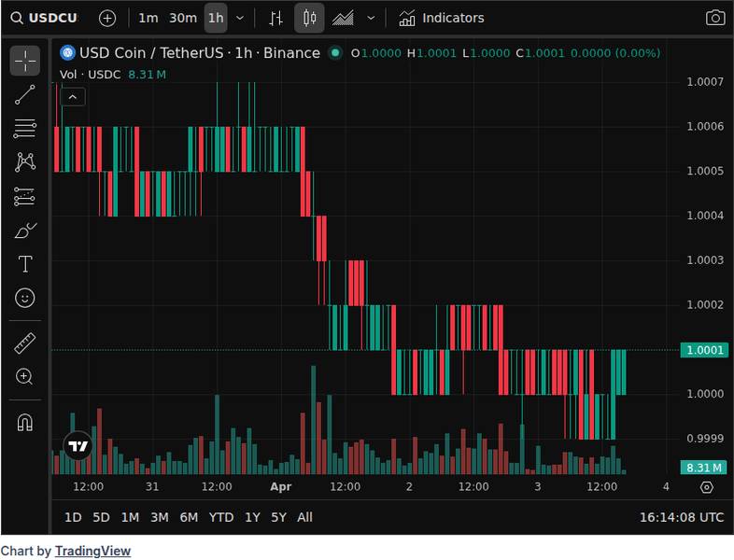Select the bars chart style
Viewport: 734px width, 560px height.
275,19
